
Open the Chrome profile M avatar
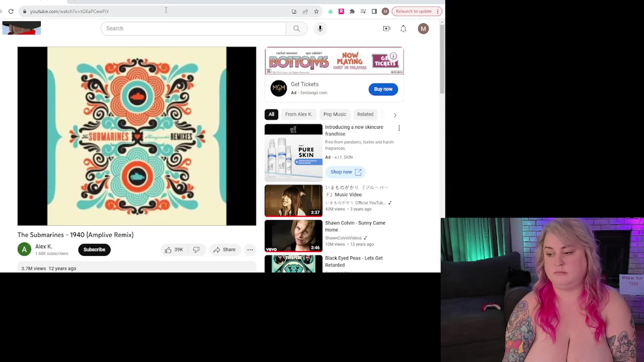pyautogui.click(x=385, y=11)
